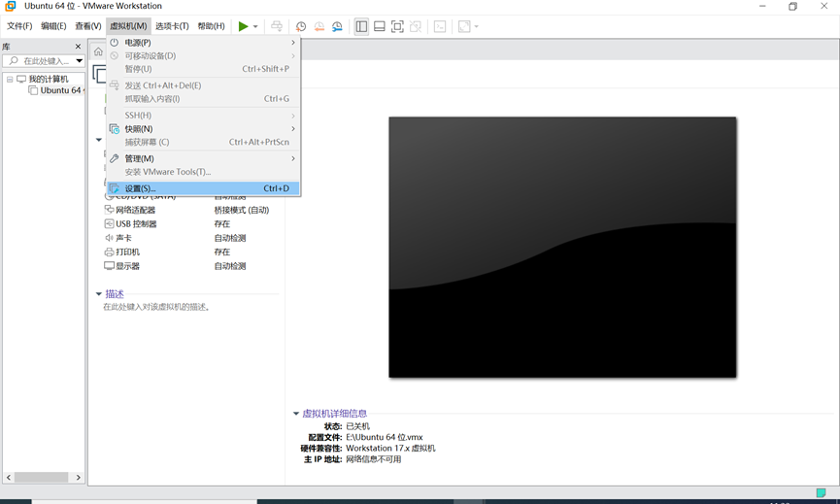Click the display monitor icon
The height and width of the screenshot is (504, 840).
click(109, 266)
